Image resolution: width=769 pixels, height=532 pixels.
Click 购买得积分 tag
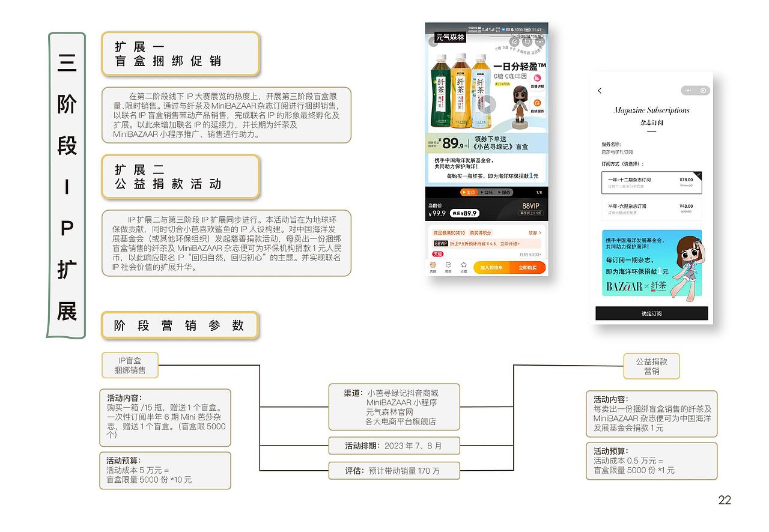tap(481, 232)
